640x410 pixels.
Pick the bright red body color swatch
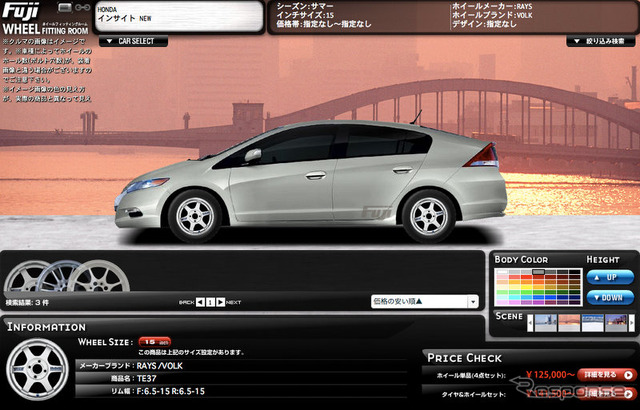(x=527, y=277)
